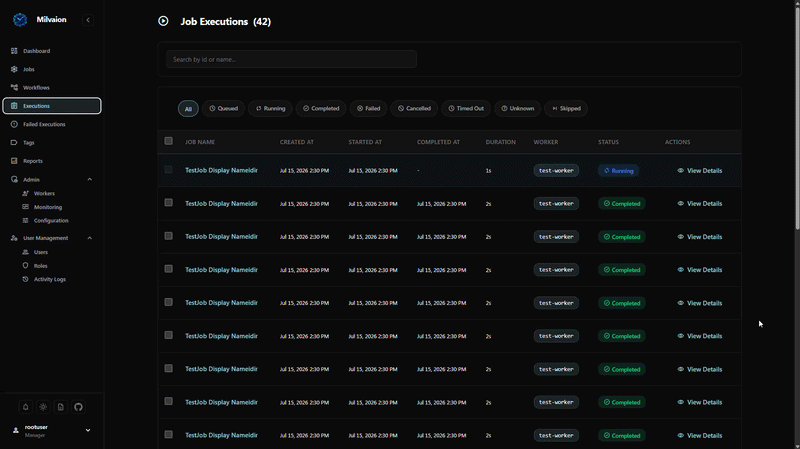This screenshot has width=800, height=449.
Task: Open the Monitoring admin page
Action: (47, 207)
